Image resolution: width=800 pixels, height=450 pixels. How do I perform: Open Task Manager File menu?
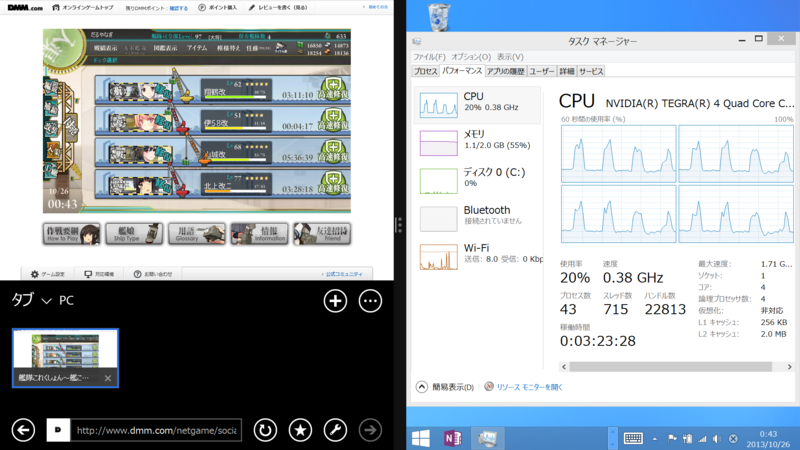[x=429, y=57]
